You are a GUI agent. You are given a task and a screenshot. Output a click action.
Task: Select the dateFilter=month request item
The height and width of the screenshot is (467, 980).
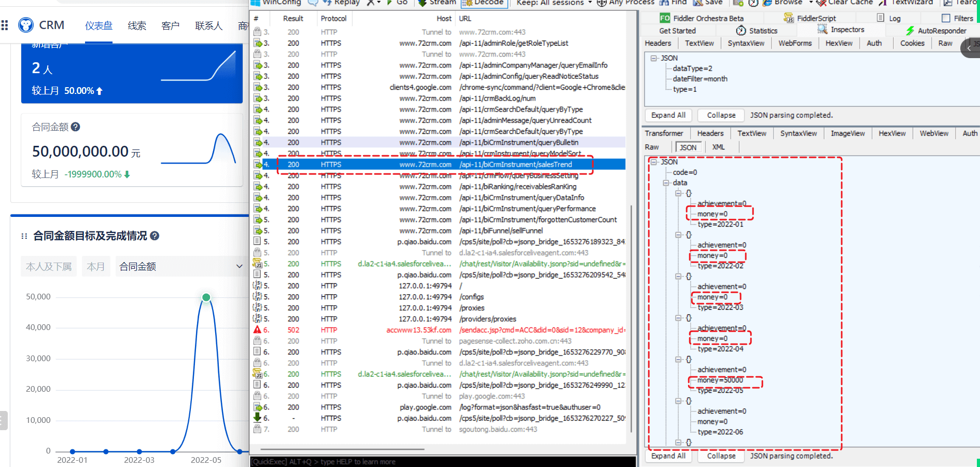pyautogui.click(x=700, y=79)
